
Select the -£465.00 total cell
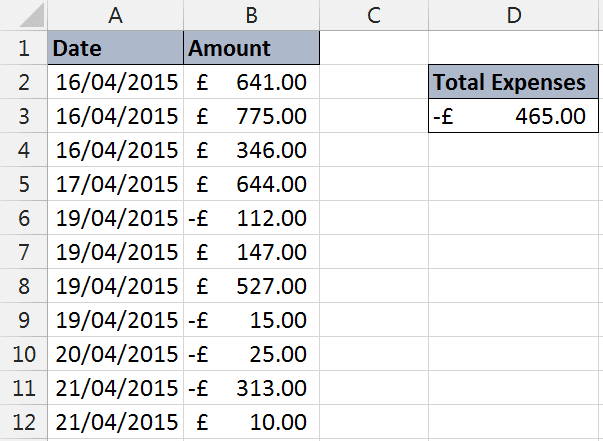pyautogui.click(x=514, y=116)
